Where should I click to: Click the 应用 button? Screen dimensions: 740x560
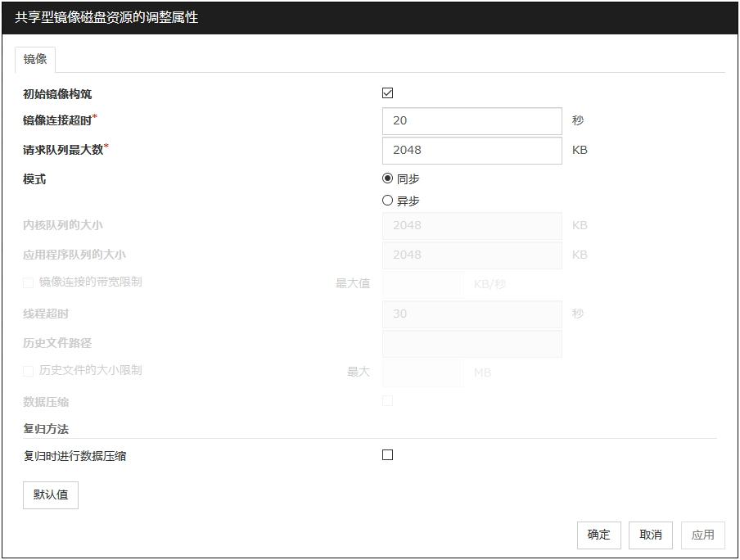[x=702, y=535]
